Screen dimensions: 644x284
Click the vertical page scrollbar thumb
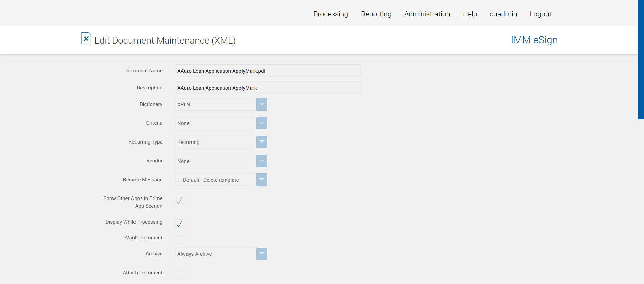641,59
